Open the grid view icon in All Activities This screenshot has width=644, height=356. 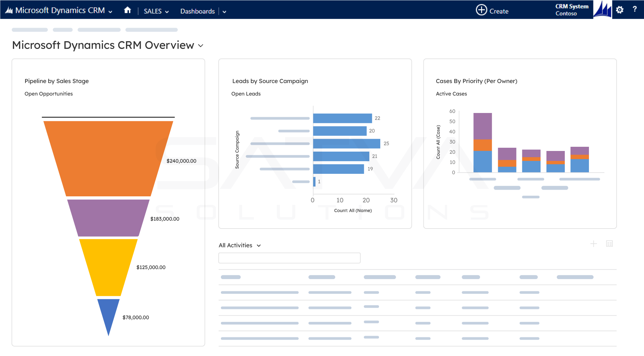tap(609, 244)
